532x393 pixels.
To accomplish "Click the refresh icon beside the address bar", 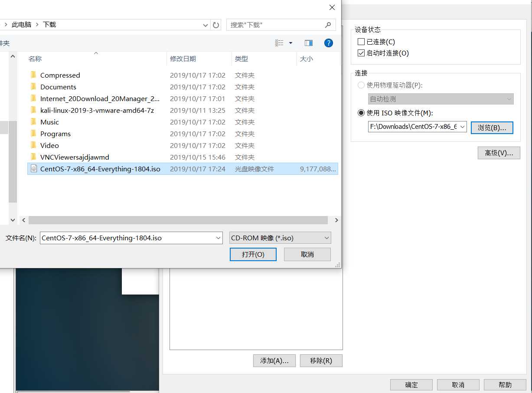I will pos(216,25).
